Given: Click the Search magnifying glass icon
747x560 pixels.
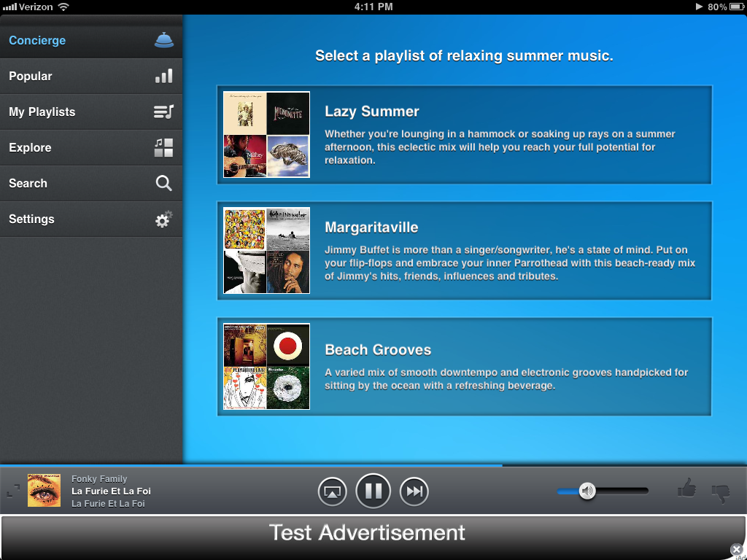Looking at the screenshot, I should [x=164, y=183].
